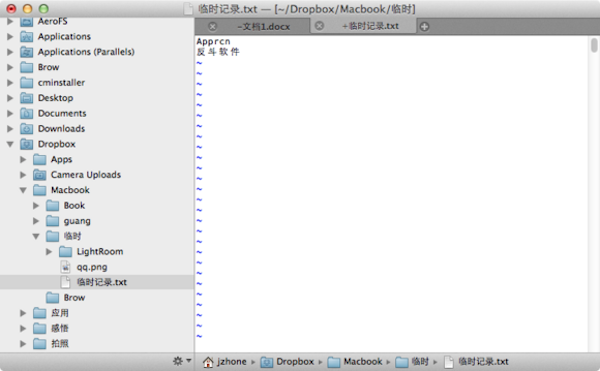Click the Apps folder icon
This screenshot has height=371, width=600.
point(39,159)
